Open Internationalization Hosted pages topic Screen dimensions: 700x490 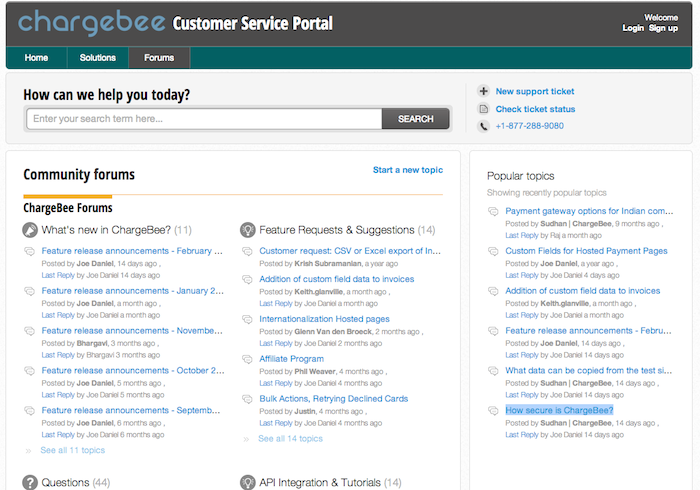coord(325,319)
